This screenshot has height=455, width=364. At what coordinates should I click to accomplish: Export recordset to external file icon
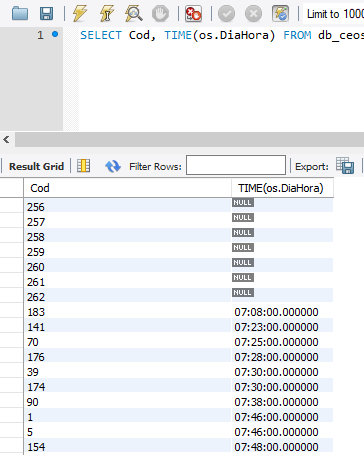[x=345, y=166]
